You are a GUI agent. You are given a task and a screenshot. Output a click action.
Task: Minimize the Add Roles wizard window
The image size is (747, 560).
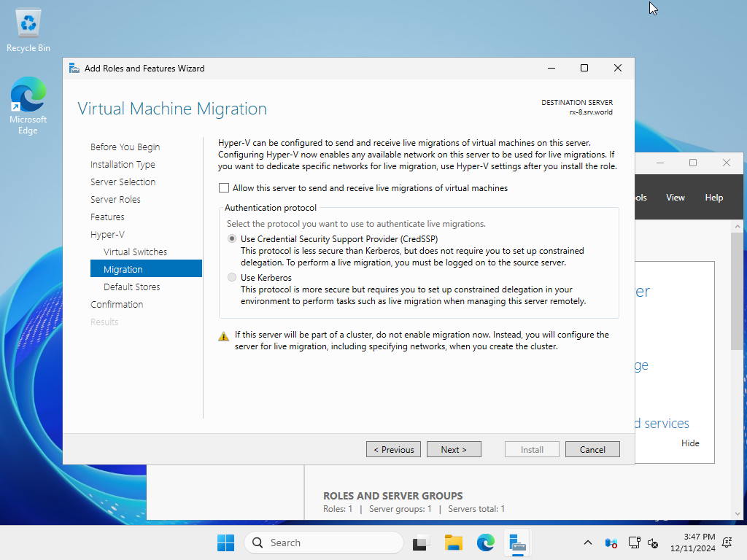tap(551, 68)
